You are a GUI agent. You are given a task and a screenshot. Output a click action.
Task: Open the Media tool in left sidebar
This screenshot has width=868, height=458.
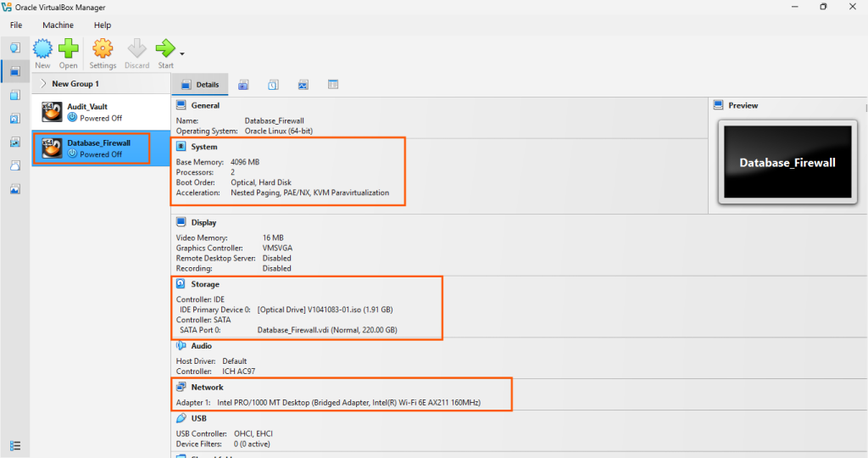(x=15, y=119)
